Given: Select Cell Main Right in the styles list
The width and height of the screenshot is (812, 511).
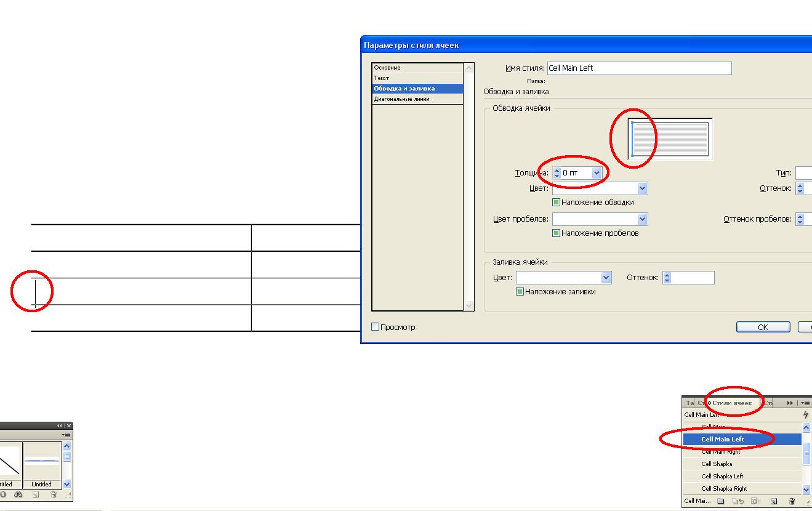Looking at the screenshot, I should coord(742,451).
